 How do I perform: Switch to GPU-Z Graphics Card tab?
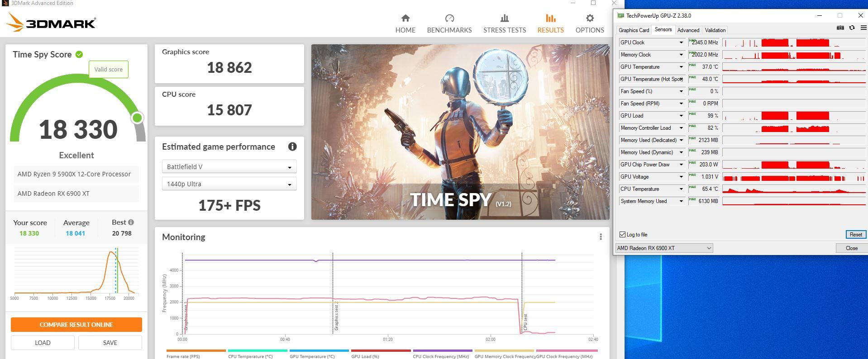(x=634, y=30)
